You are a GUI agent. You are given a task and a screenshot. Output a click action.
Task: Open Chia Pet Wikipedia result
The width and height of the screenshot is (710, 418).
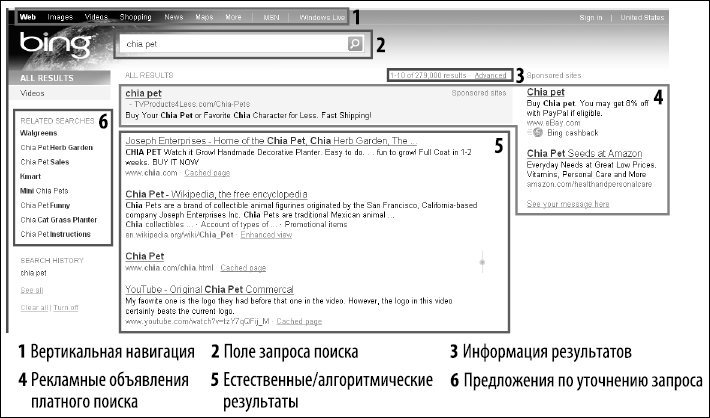coord(216,194)
